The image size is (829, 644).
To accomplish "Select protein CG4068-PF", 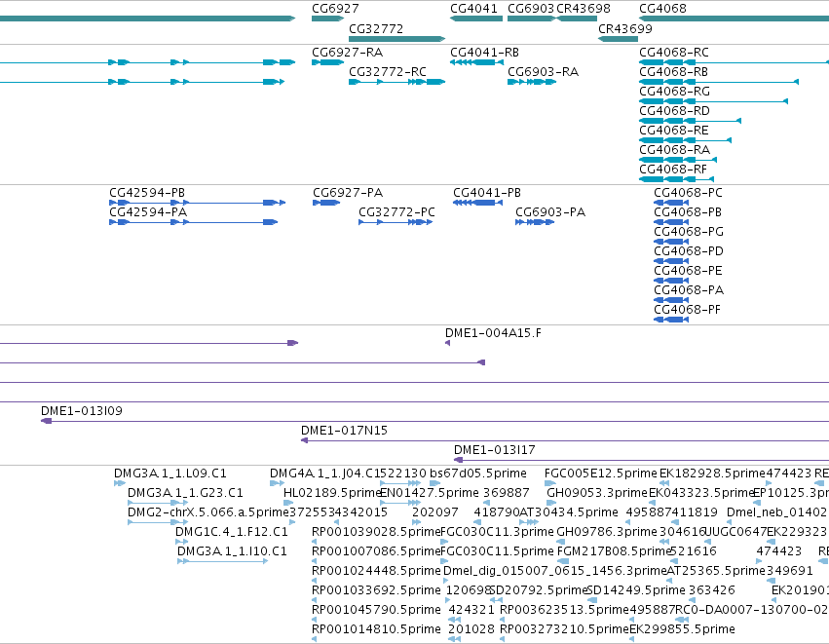I will [688, 310].
